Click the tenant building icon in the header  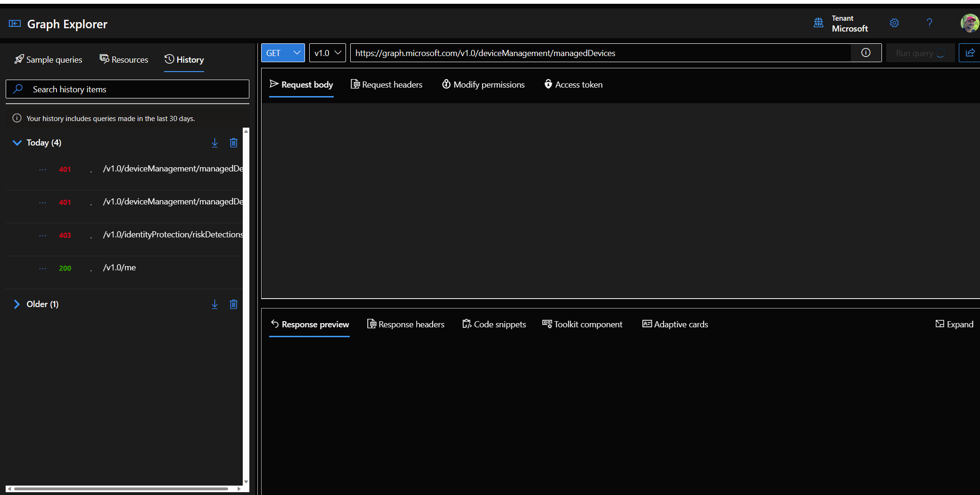click(819, 23)
